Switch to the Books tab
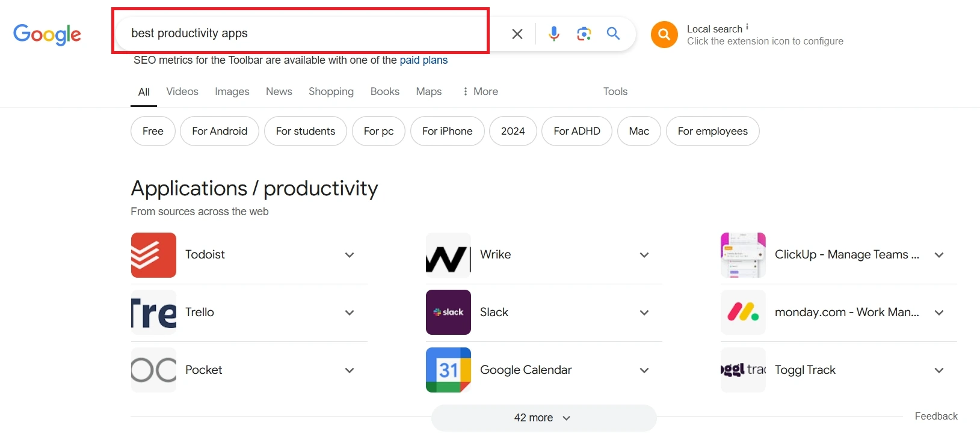 pyautogui.click(x=385, y=91)
